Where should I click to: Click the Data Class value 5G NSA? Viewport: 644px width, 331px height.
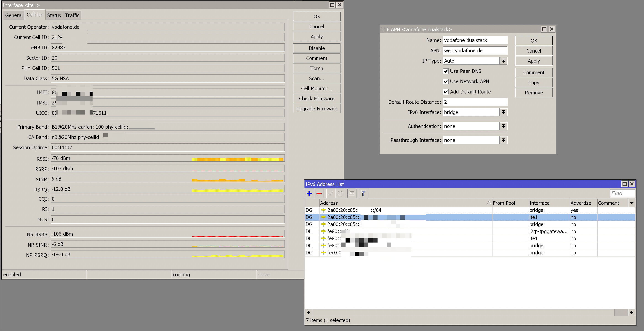tap(60, 78)
